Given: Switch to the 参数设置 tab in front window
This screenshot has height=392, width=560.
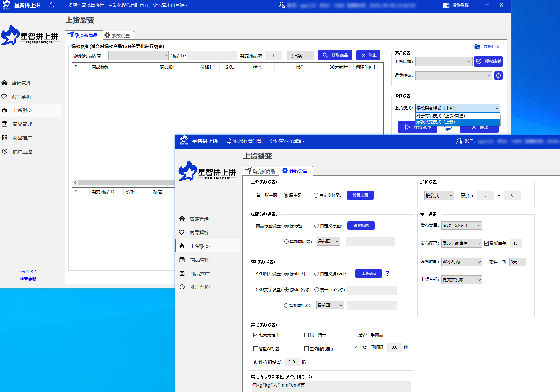Looking at the screenshot, I should (295, 171).
